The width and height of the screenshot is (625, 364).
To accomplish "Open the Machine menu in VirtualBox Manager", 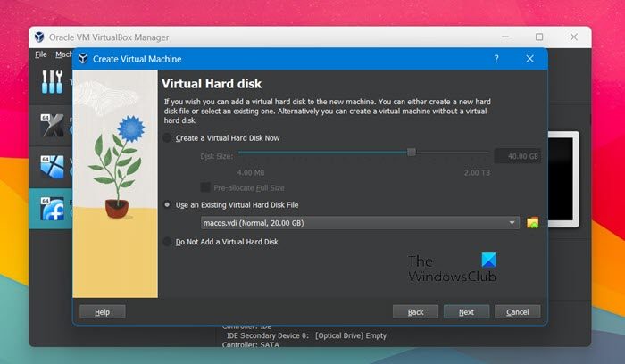I will [x=63, y=54].
